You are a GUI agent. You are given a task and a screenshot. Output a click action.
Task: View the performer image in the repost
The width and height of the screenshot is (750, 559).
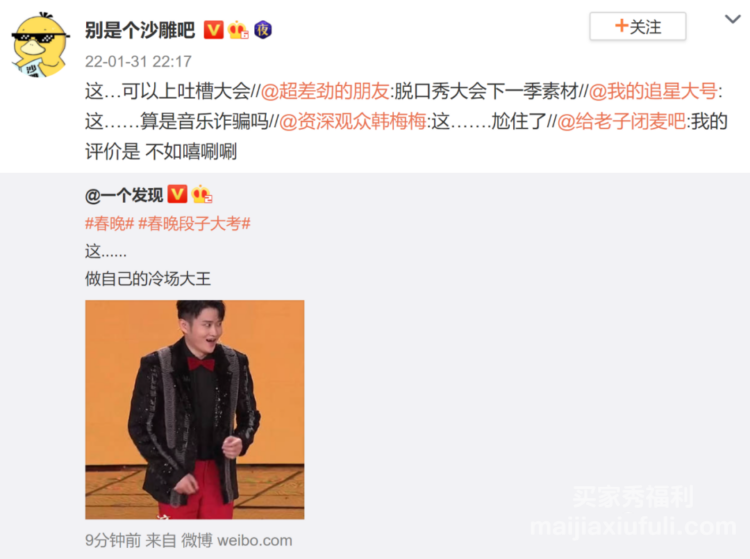[x=195, y=409]
